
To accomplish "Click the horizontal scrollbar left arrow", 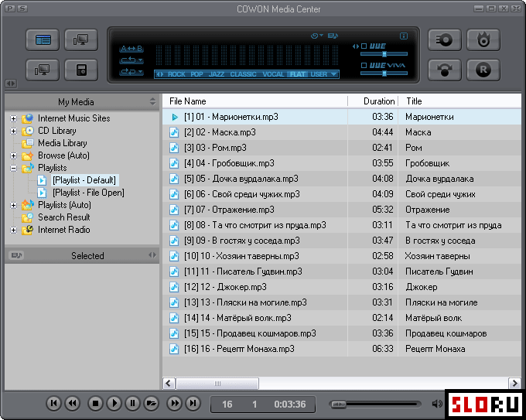I will point(169,383).
